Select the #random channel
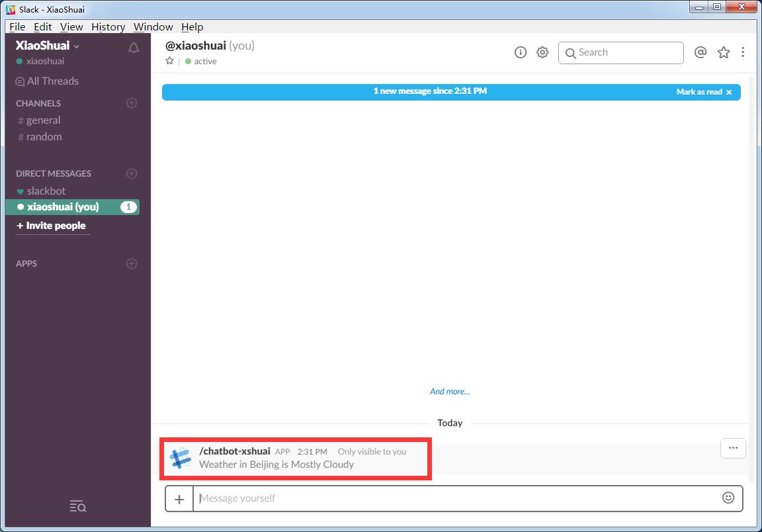This screenshot has width=762, height=532. (40, 137)
